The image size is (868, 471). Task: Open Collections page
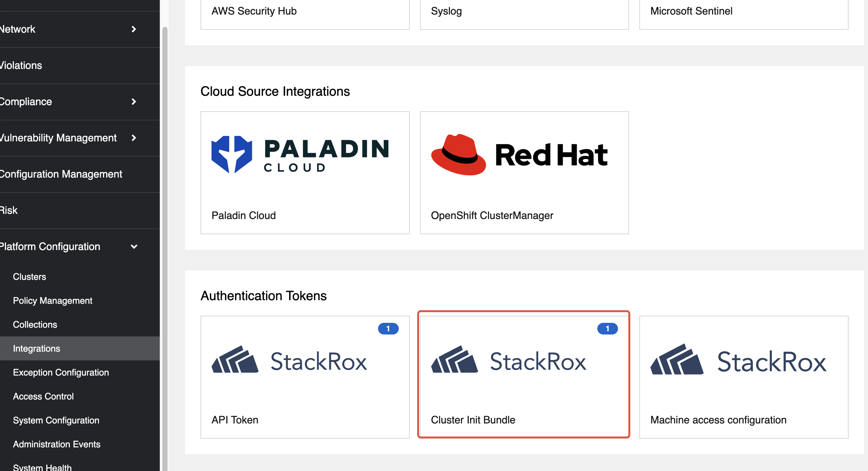point(80,324)
